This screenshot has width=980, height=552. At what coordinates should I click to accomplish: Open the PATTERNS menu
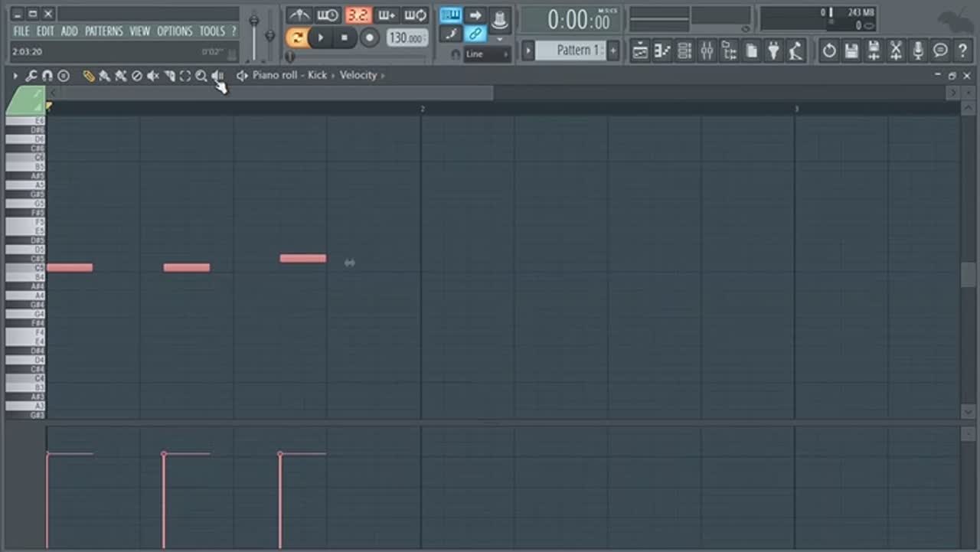[x=103, y=31]
